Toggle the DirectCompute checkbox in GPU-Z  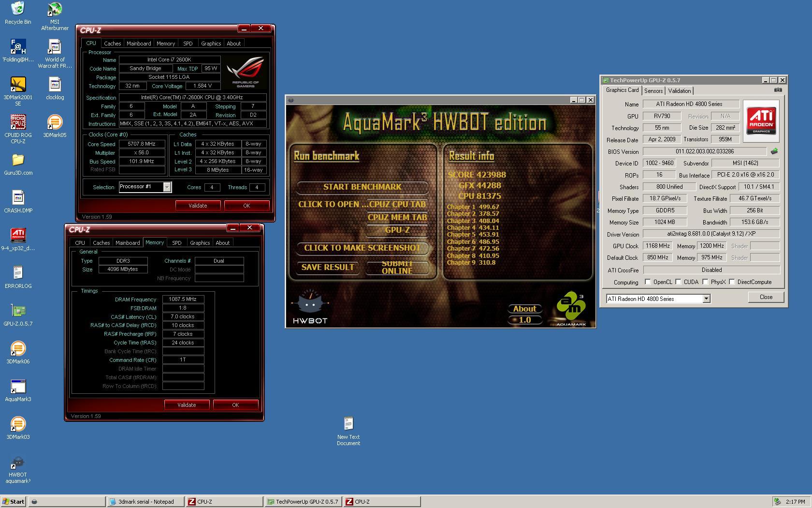click(x=732, y=282)
